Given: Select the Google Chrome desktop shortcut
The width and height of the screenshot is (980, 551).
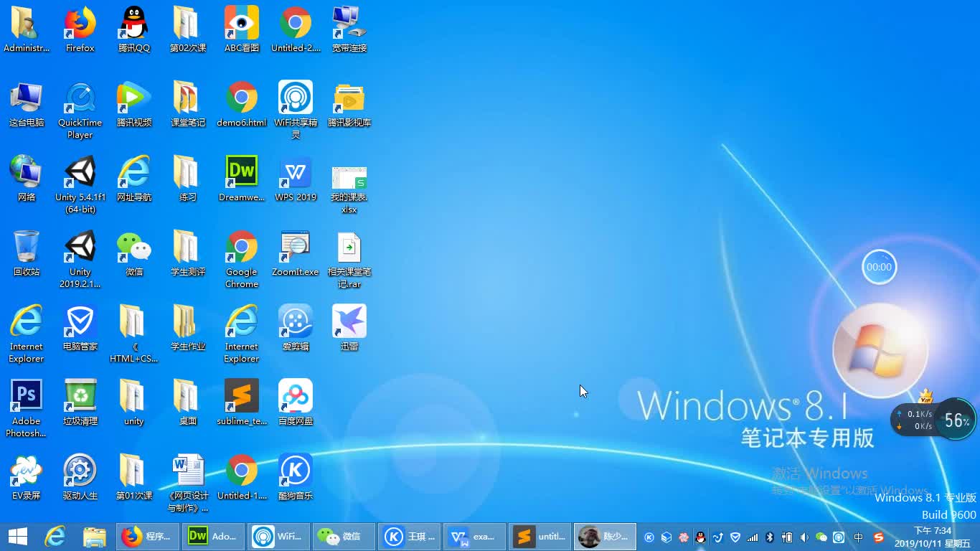Looking at the screenshot, I should point(242,260).
